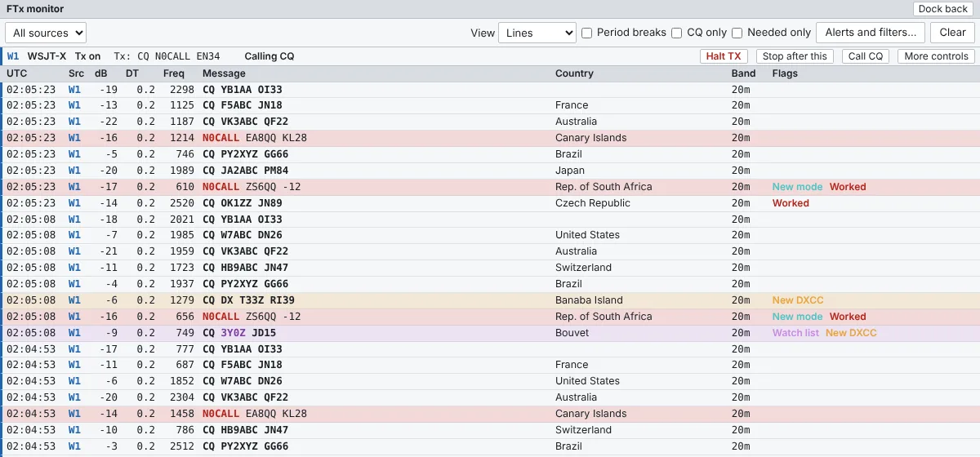The image size is (980, 457).
Task: Click the Freq column header
Action: (x=174, y=73)
